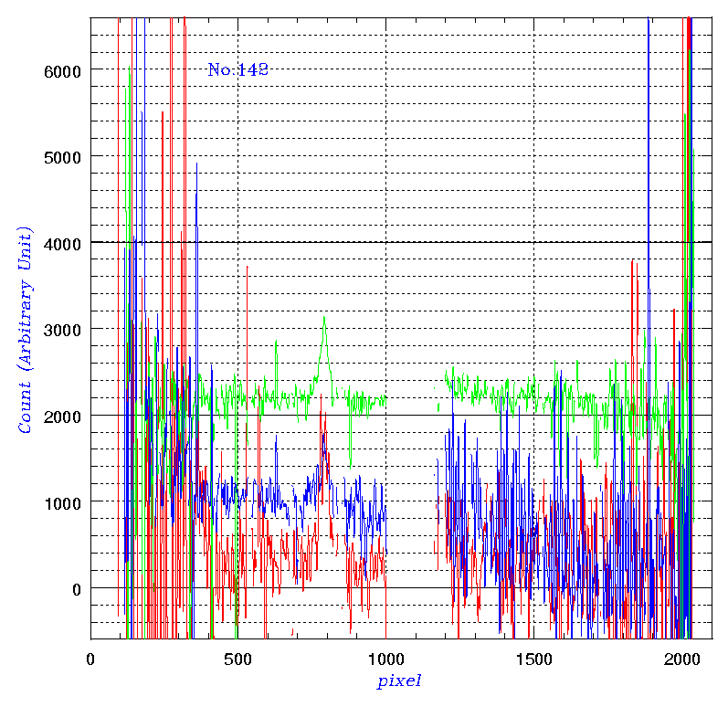Image resolution: width=728 pixels, height=728 pixels.
Task: Click the "pixel" x-axis title
Action: (399, 681)
